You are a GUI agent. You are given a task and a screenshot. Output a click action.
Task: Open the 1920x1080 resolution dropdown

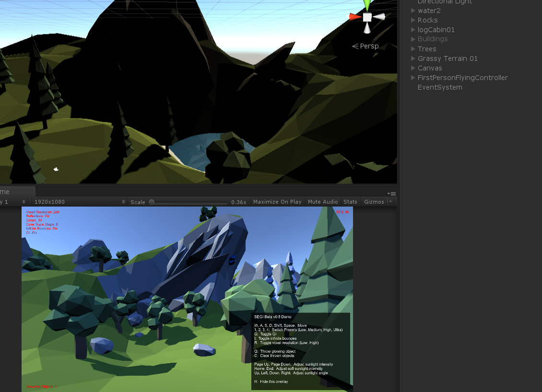point(79,202)
